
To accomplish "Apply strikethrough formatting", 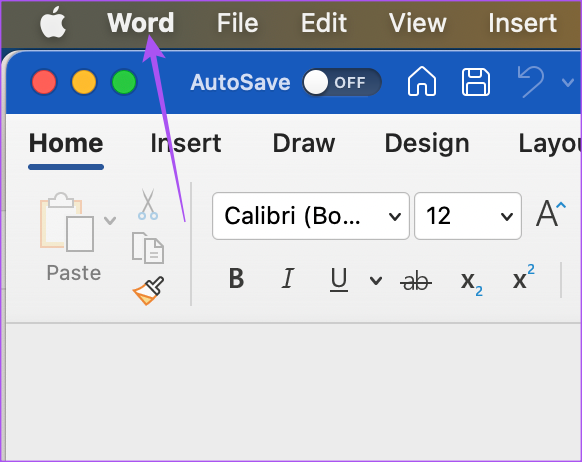I will (x=416, y=281).
